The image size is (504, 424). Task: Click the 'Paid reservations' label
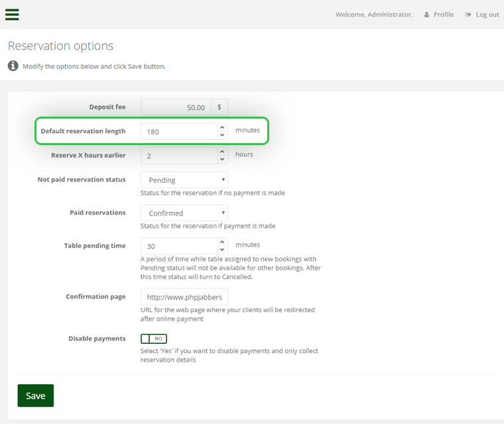(x=97, y=212)
